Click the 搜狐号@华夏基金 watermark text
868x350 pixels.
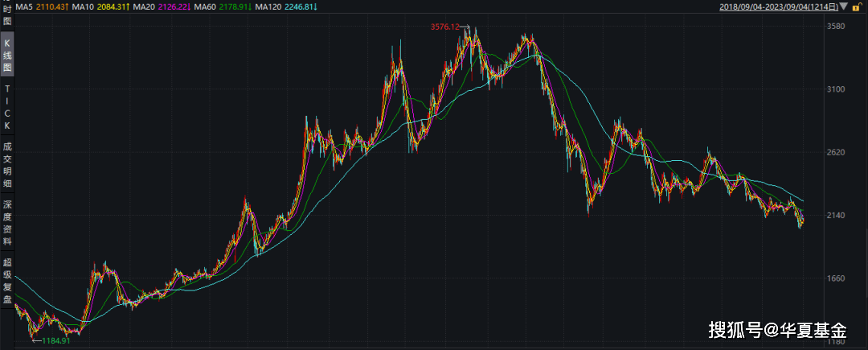pyautogui.click(x=776, y=330)
